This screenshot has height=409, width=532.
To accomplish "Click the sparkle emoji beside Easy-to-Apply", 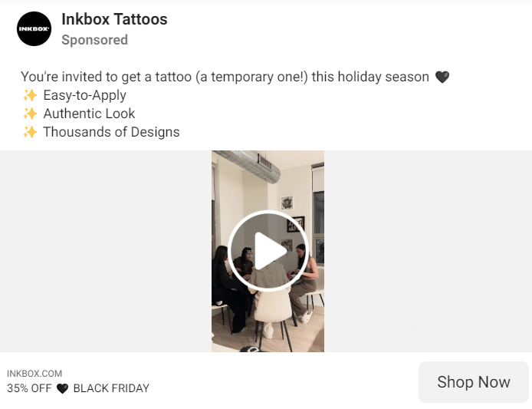I will click(30, 95).
